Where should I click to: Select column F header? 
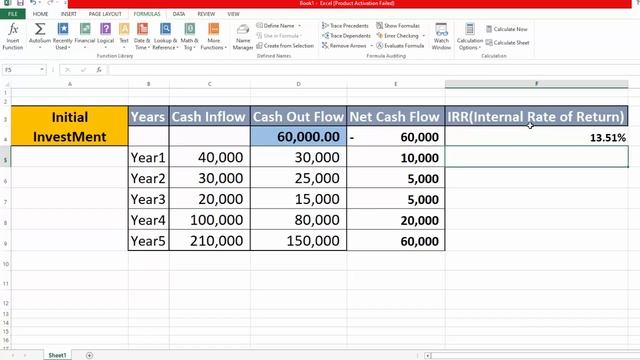point(536,84)
